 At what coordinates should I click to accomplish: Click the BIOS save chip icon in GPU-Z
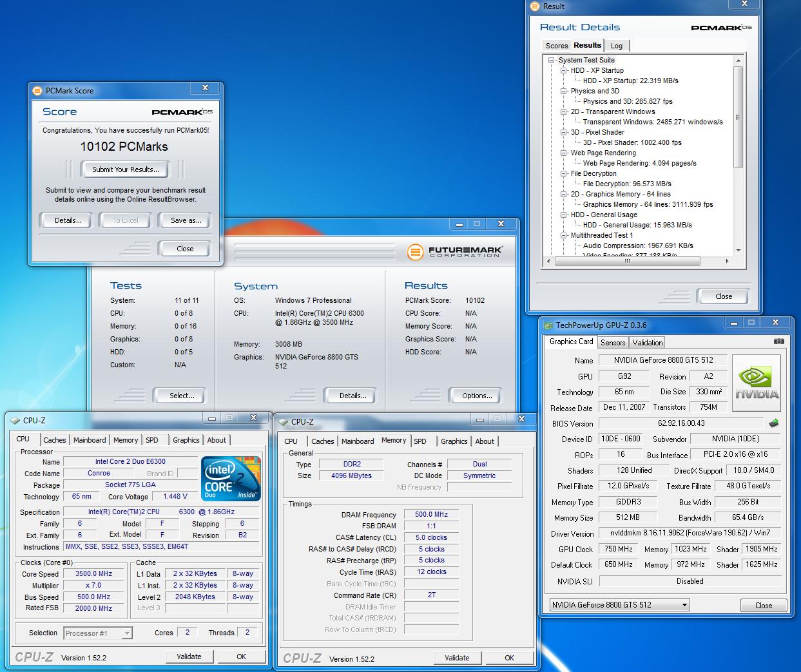[x=774, y=423]
